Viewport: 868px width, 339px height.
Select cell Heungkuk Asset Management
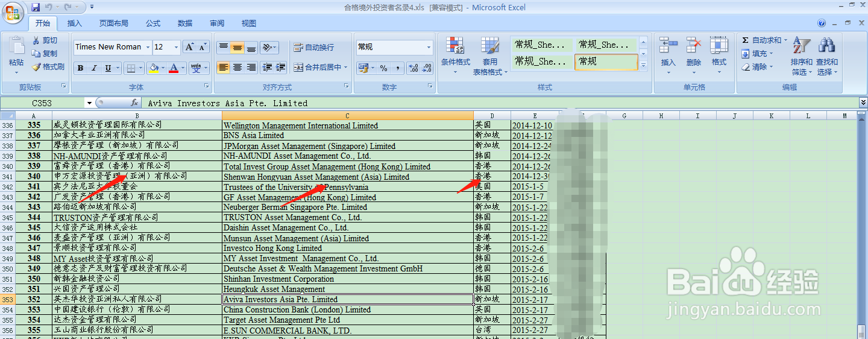tap(347, 290)
